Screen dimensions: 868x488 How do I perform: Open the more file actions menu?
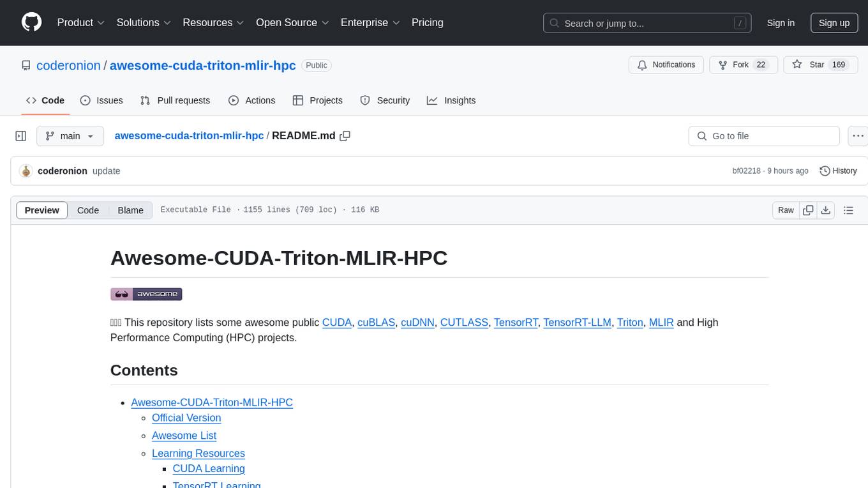click(x=858, y=136)
